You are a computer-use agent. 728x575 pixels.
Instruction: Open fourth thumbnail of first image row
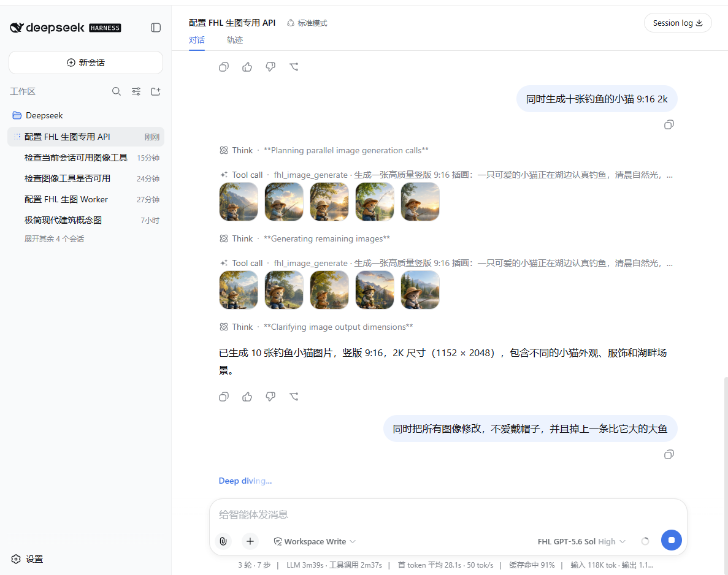point(375,202)
